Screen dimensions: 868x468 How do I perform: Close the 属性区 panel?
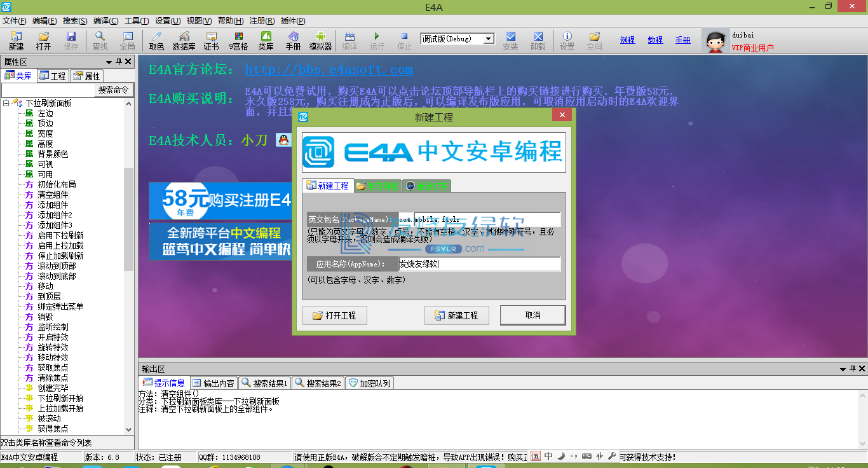(x=128, y=62)
